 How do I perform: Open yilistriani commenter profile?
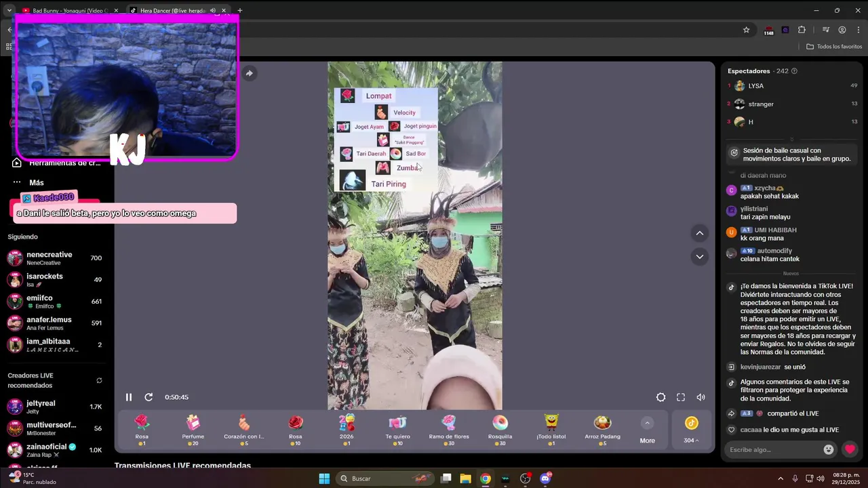click(754, 209)
